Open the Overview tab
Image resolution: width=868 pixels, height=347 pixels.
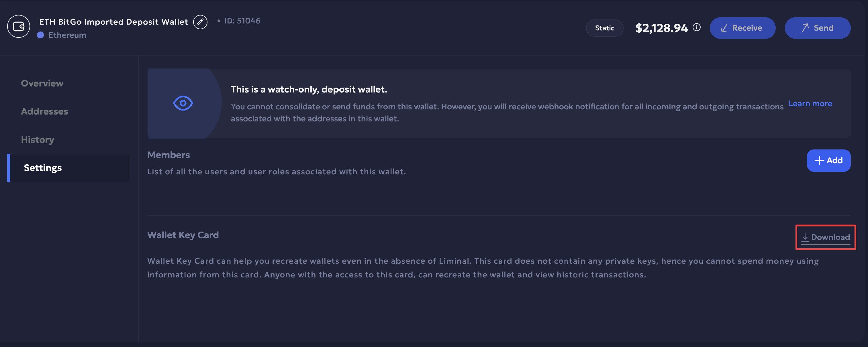coord(42,83)
